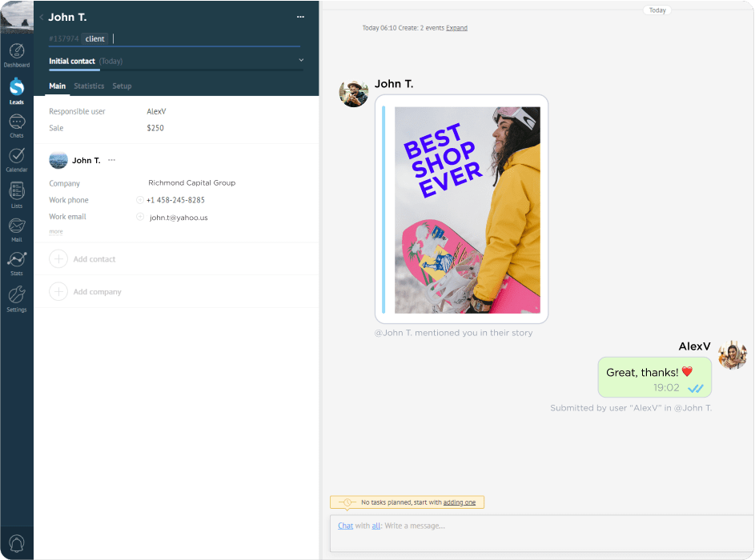Switch to the Statistics tab
This screenshot has width=755, height=560.
tap(89, 86)
